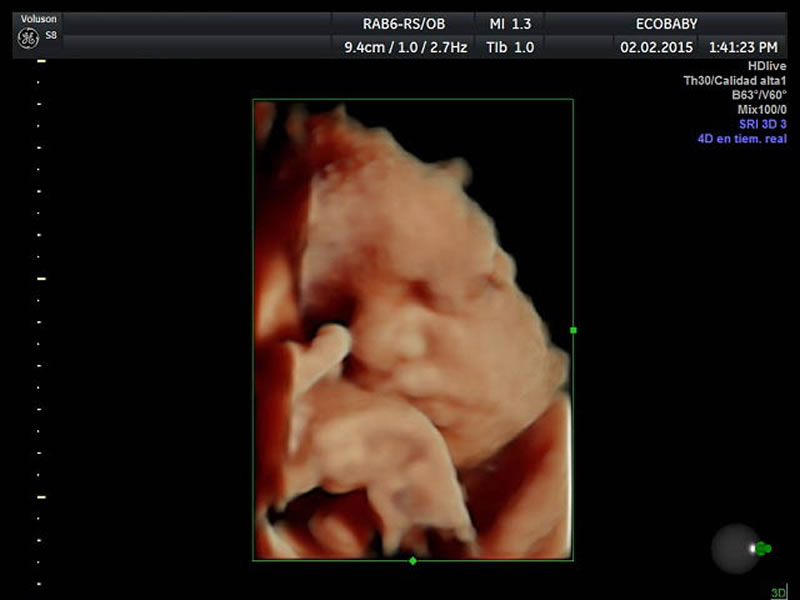Click the Th30/Calidad alta1 quality setting

[740, 81]
